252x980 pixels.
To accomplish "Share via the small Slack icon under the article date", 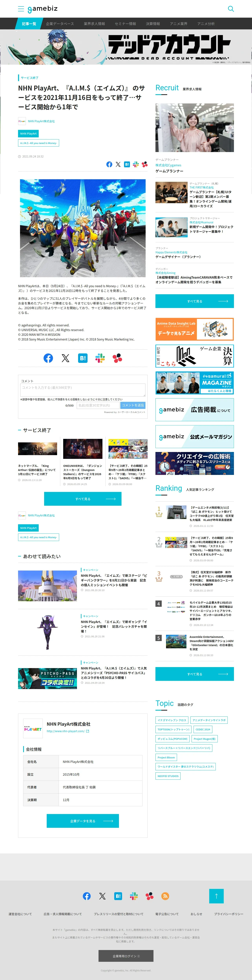I will tap(136, 164).
